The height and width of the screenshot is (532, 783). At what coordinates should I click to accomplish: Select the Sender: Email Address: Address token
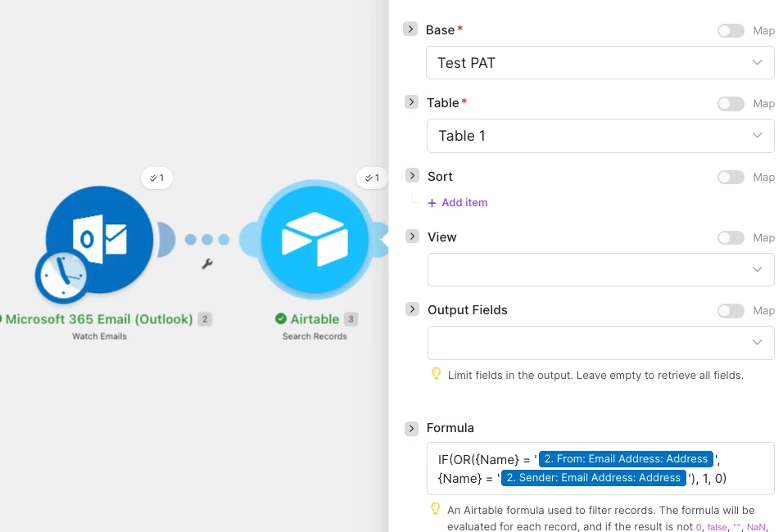point(594,478)
